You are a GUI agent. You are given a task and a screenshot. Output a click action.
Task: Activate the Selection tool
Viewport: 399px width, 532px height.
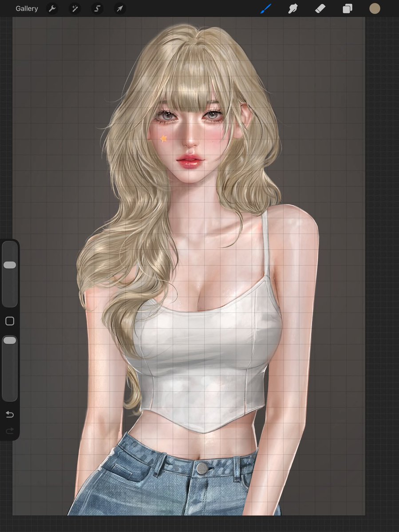tap(97, 8)
